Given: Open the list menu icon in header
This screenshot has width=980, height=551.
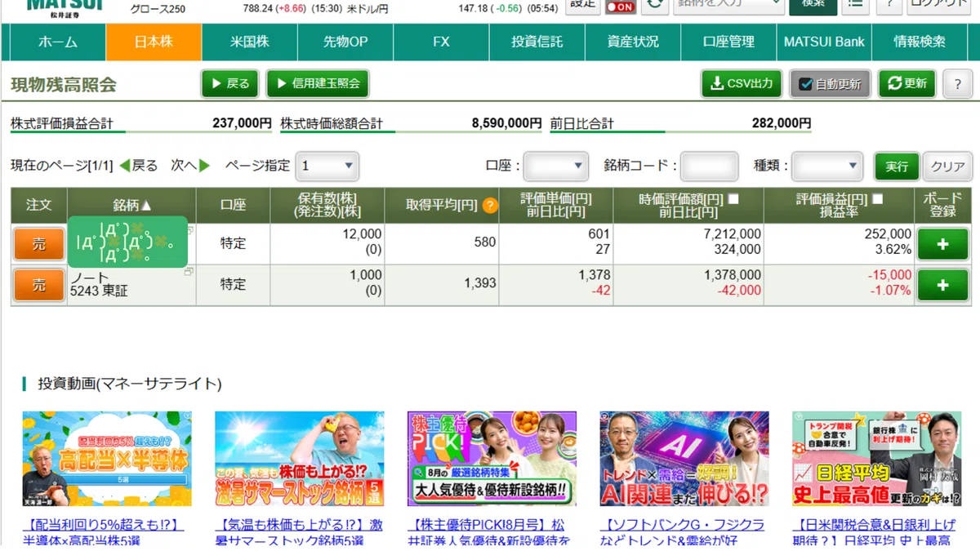Looking at the screenshot, I should click(855, 4).
